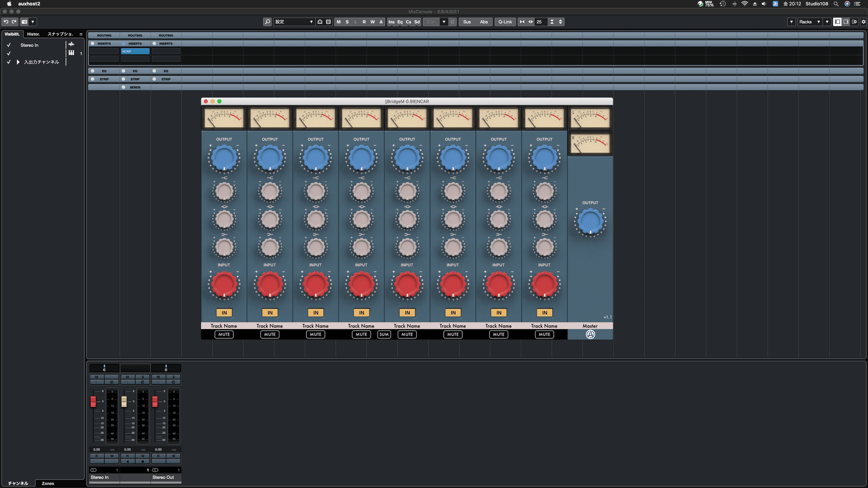The width and height of the screenshot is (868, 488).
Task: Open the dropdown arrow next to snapshot icon
Action: tap(33, 22)
